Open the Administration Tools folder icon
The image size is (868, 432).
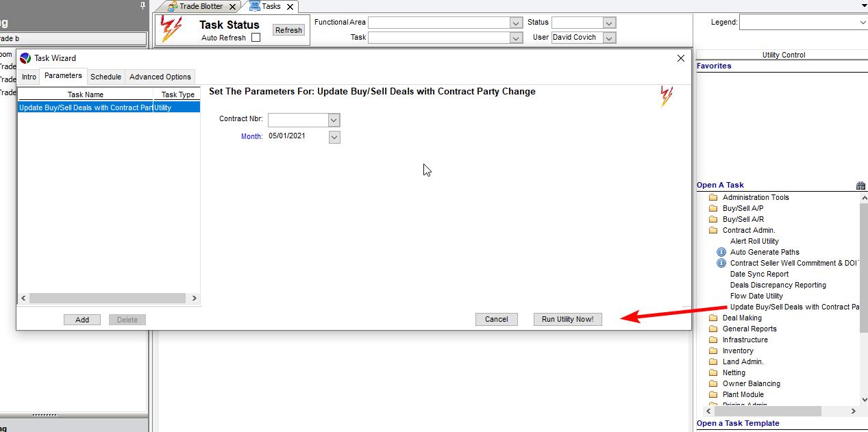(x=713, y=197)
